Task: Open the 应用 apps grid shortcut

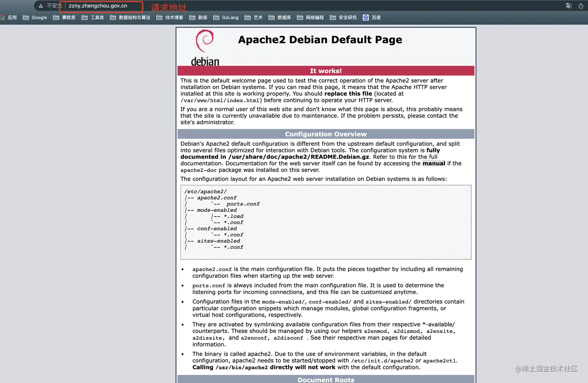Action: [x=9, y=17]
